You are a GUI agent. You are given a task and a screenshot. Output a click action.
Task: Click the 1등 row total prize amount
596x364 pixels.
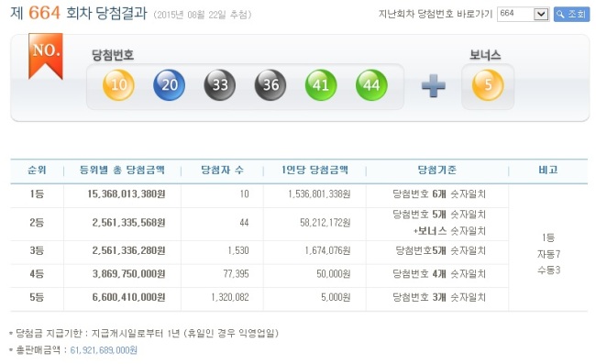(x=127, y=194)
